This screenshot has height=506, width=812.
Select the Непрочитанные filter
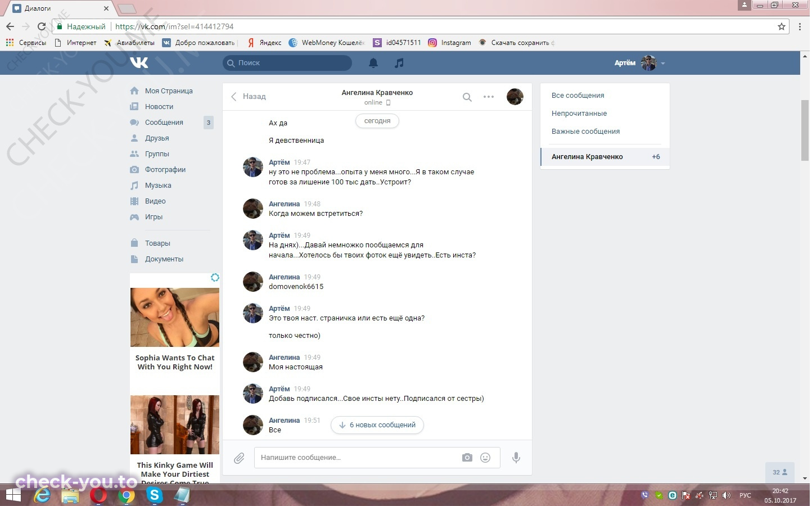(x=579, y=114)
